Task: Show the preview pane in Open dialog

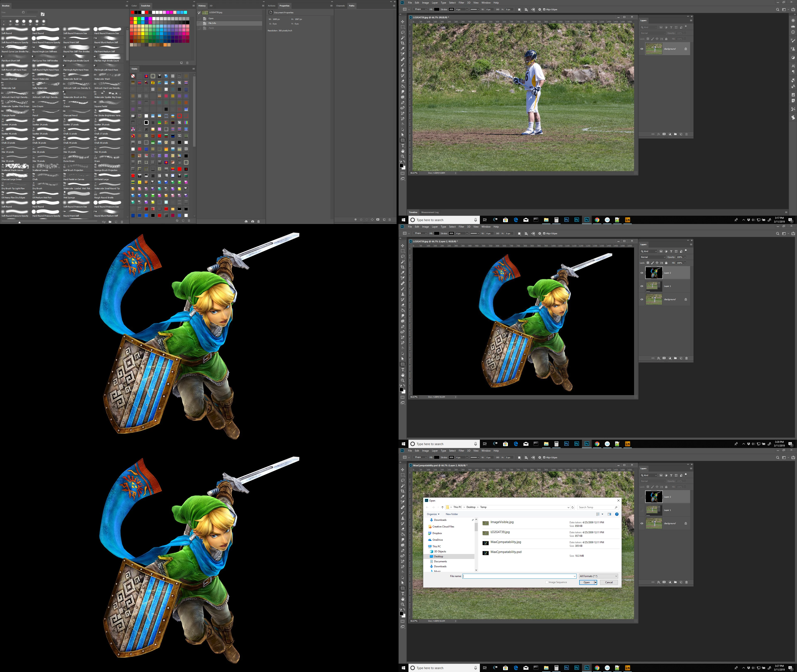Action: click(x=609, y=514)
